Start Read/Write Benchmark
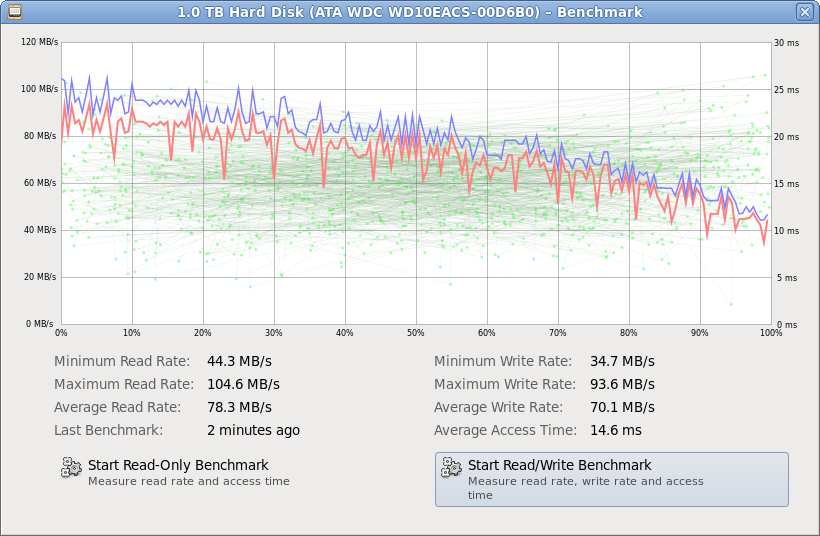The width and height of the screenshot is (820, 536). coord(559,465)
